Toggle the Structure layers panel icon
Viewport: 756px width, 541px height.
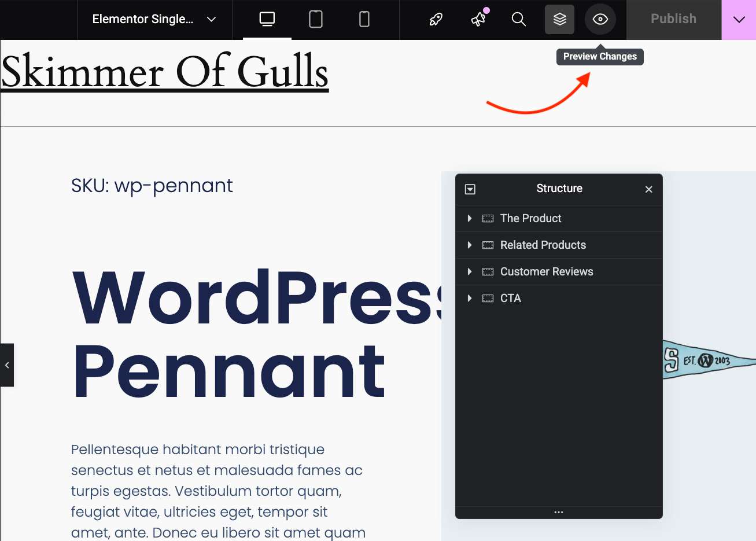559,19
